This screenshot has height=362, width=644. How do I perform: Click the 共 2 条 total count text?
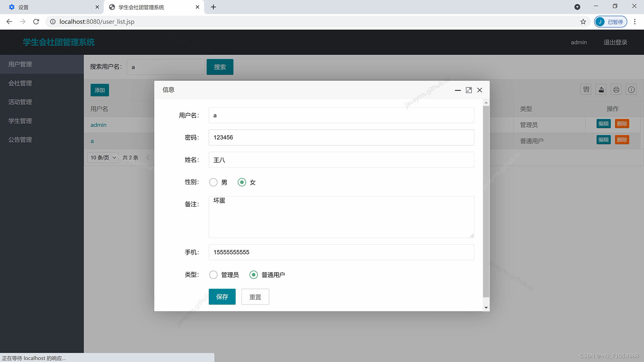pos(130,158)
